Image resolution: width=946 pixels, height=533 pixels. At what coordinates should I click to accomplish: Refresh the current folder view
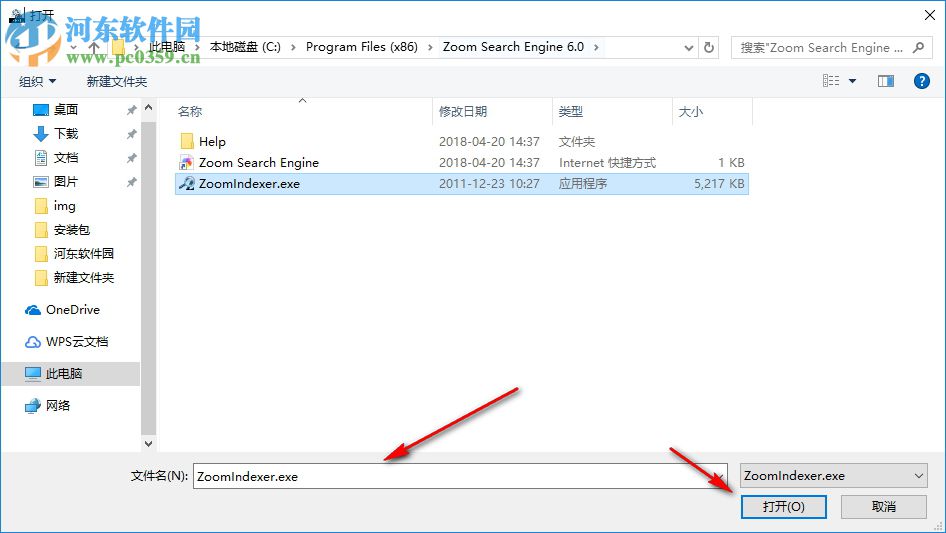pos(710,47)
